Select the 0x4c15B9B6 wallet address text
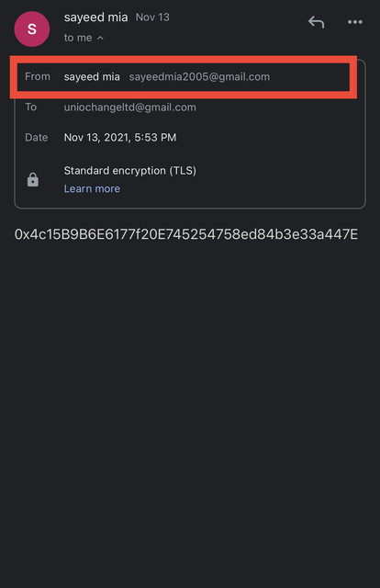Image resolution: width=380 pixels, height=588 pixels. point(186,234)
